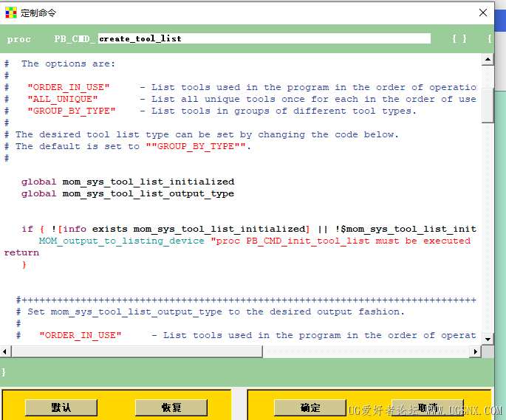
Task: Click the PB_CMD_ prefix label
Action: [75, 38]
